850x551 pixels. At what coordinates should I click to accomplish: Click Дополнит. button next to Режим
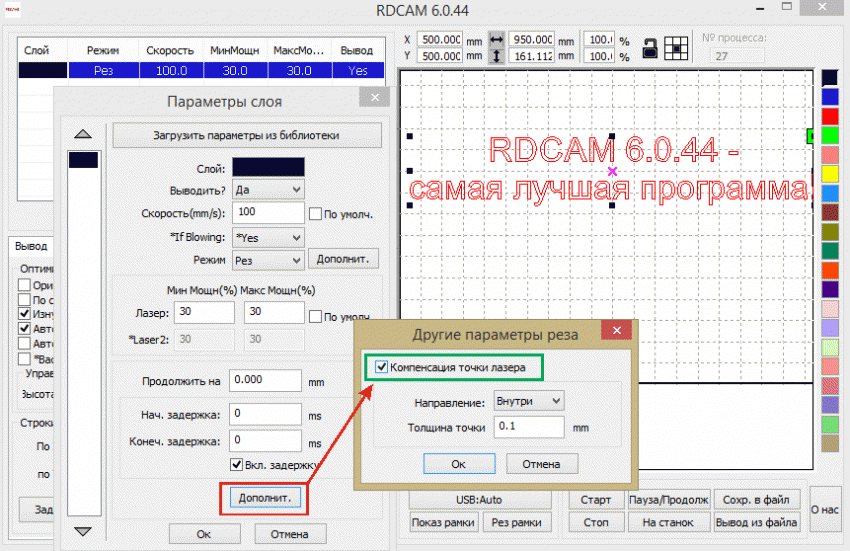click(343, 259)
